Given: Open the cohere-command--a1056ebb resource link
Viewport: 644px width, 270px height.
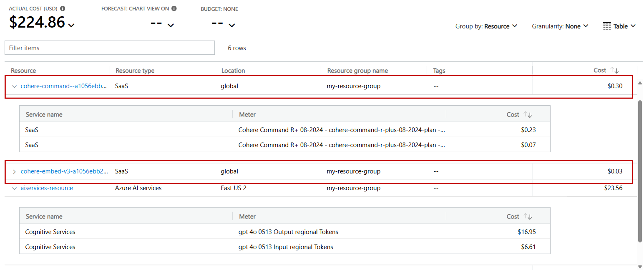Looking at the screenshot, I should (x=63, y=86).
